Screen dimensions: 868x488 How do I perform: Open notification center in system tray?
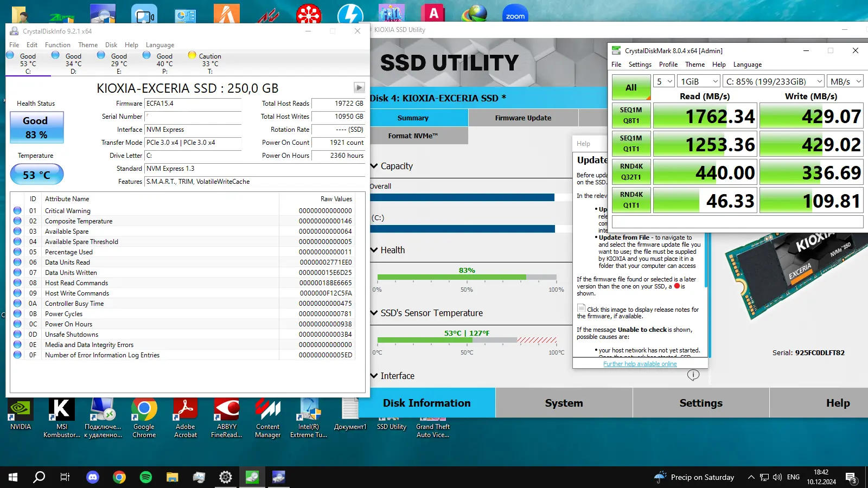[851, 478]
